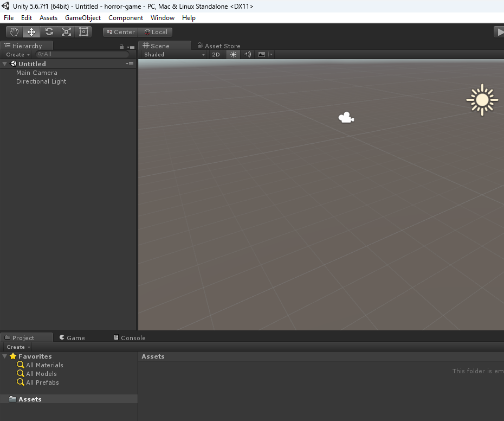This screenshot has height=421, width=504.
Task: Open the Project Create dropdown
Action: click(x=18, y=347)
